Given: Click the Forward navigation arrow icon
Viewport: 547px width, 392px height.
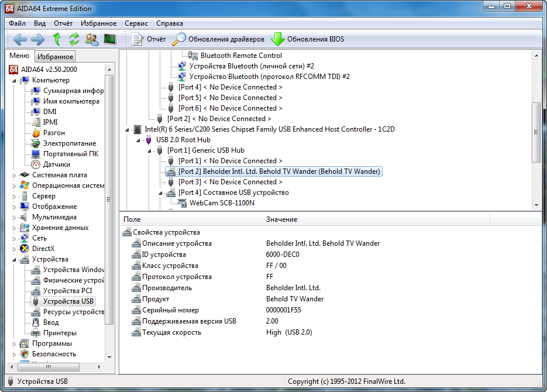Looking at the screenshot, I should point(37,39).
